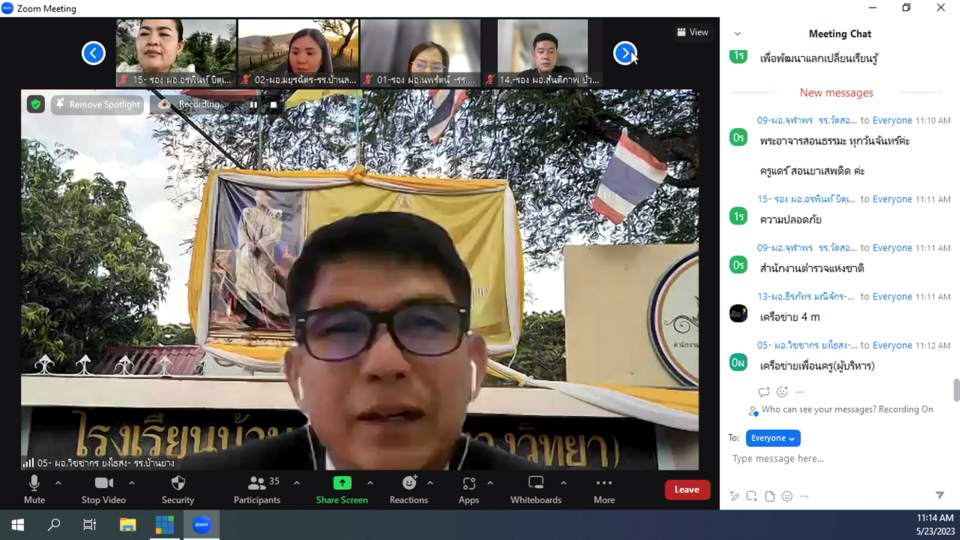Viewport: 960px width, 540px height.
Task: Open the Windows Start menu
Action: point(18,525)
